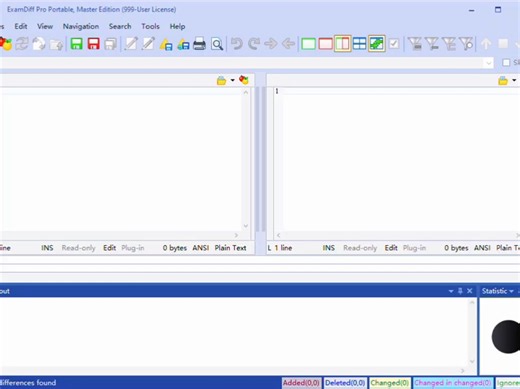Click the third filter funnel icon
Screen dimensions: 520x389
pyautogui.click(x=449, y=44)
